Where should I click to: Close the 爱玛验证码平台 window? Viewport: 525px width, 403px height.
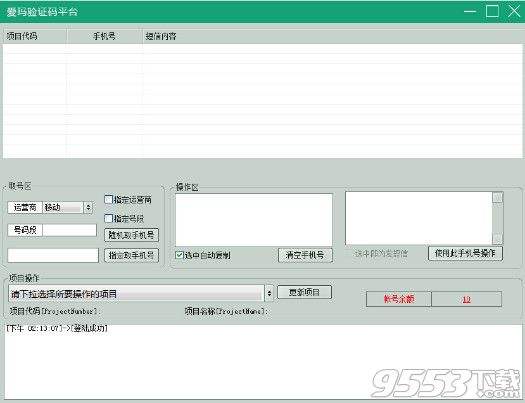tap(514, 11)
